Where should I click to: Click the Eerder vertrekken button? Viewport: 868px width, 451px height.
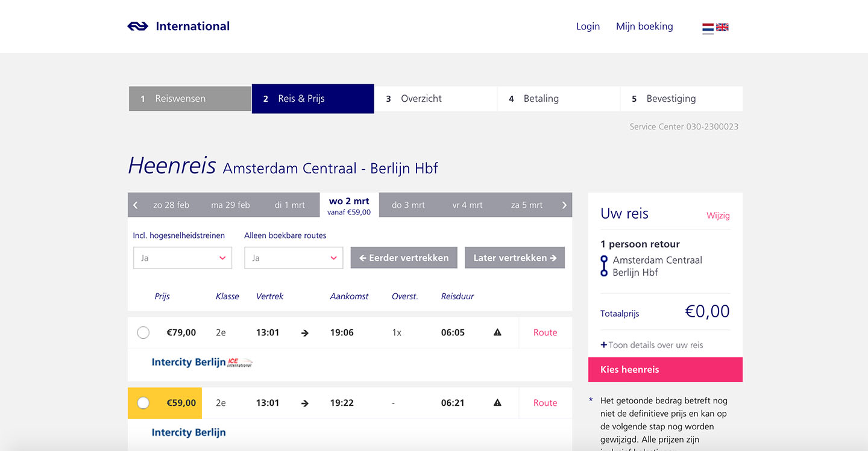tap(404, 258)
